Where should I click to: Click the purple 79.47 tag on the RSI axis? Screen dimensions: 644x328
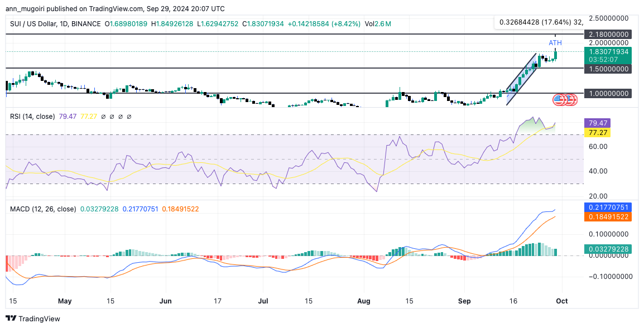597,123
